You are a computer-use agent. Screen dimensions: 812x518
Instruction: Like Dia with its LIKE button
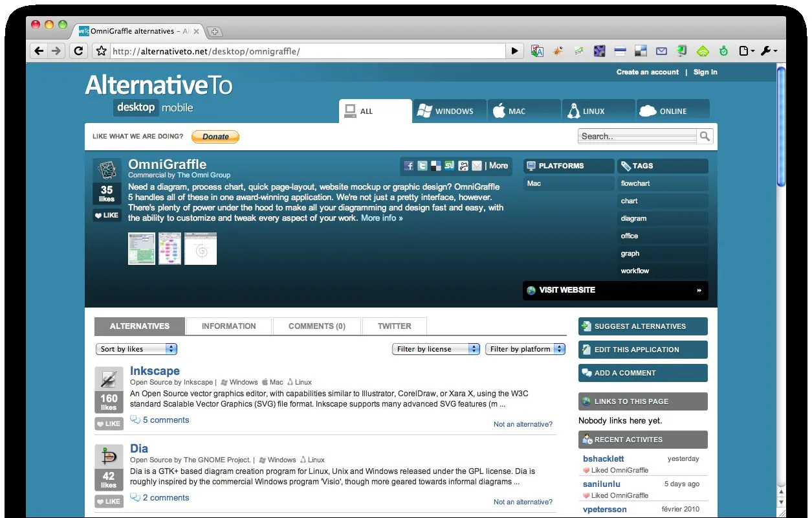[x=109, y=501]
